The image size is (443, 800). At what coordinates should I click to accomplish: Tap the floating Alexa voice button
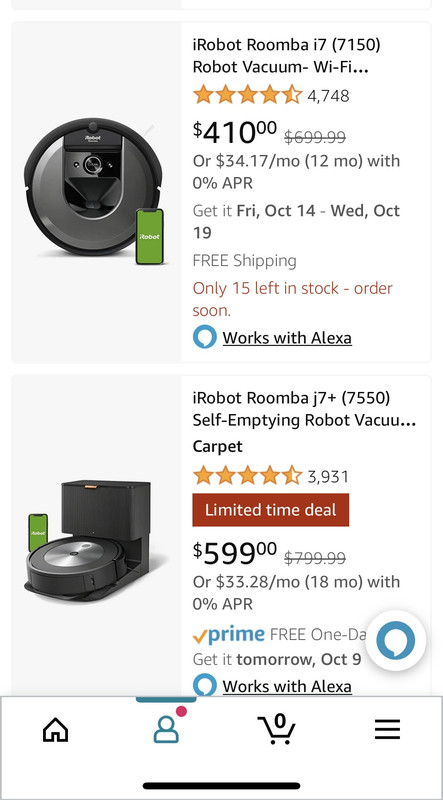coord(396,640)
